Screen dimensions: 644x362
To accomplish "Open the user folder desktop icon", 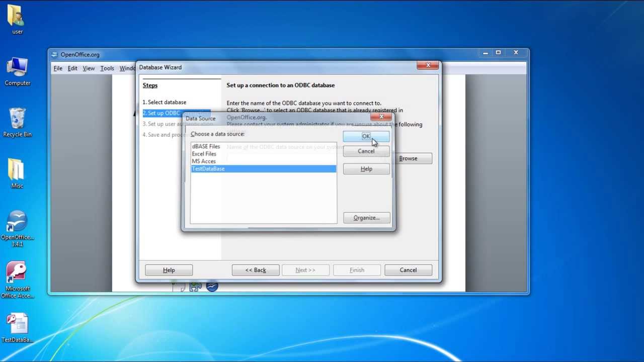I will point(17,19).
